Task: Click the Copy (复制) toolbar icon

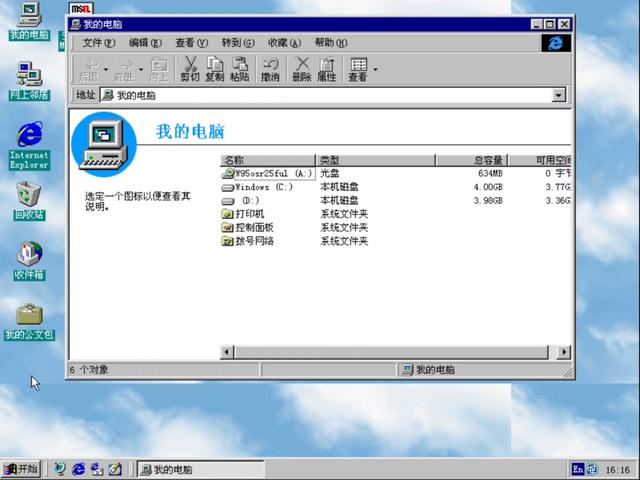Action: tap(215, 69)
